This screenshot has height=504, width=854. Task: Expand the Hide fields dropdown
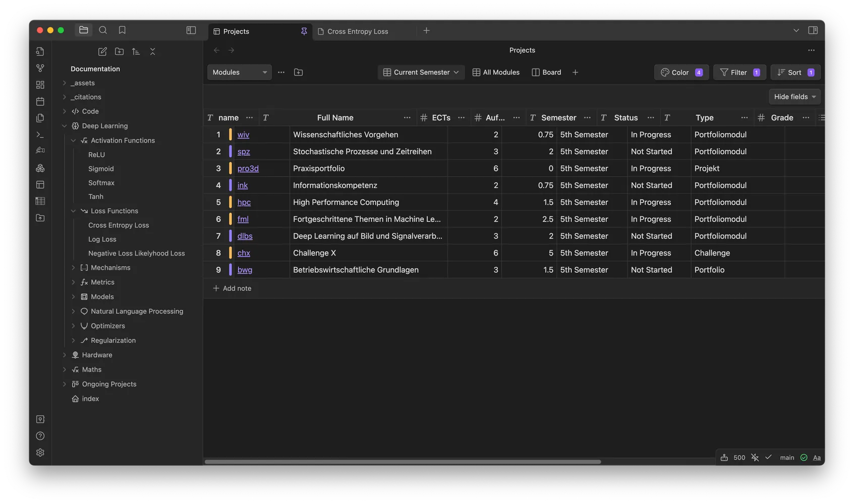[794, 96]
